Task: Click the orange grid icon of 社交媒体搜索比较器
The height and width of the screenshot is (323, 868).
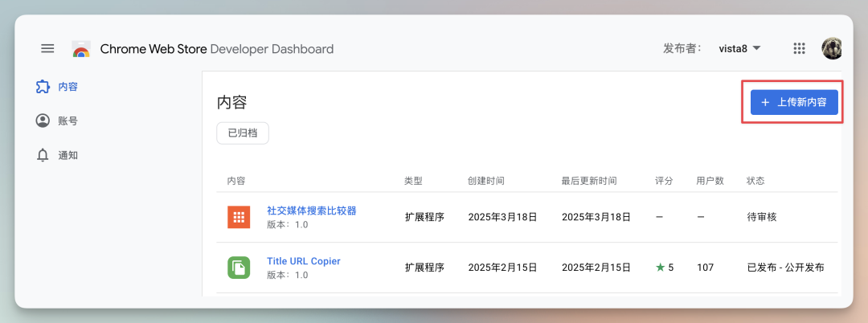Action: point(239,217)
